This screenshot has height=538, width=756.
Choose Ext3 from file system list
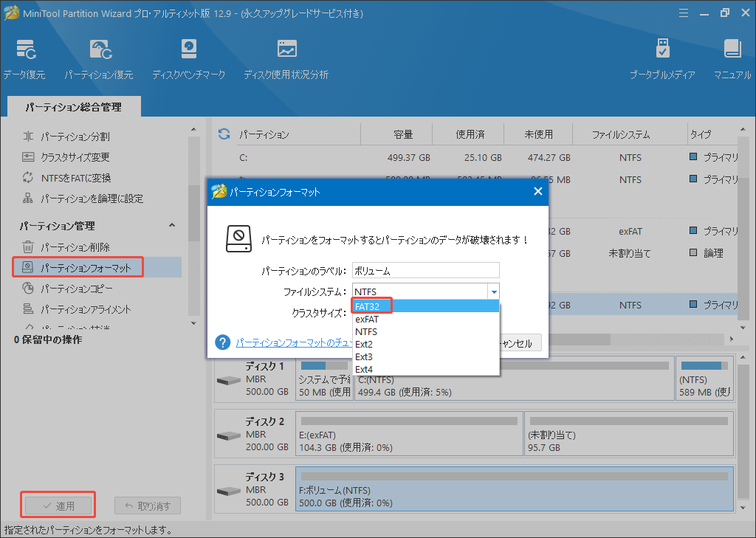[x=426, y=356]
